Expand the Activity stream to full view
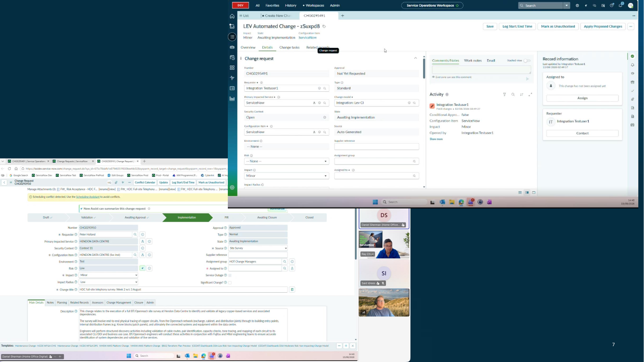The height and width of the screenshot is (362, 644). click(x=530, y=94)
